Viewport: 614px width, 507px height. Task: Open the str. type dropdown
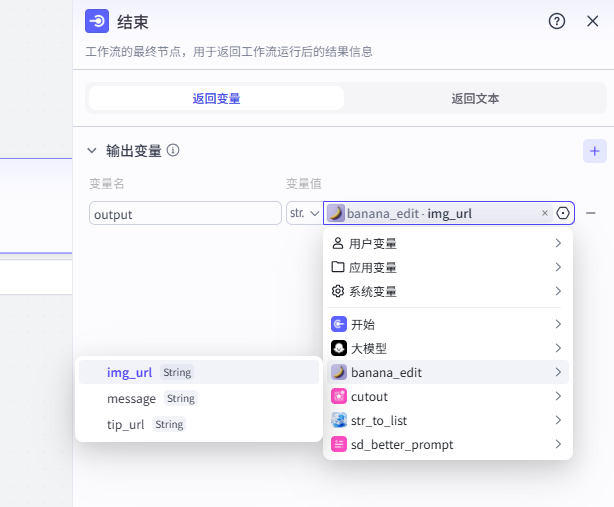pyautogui.click(x=303, y=213)
